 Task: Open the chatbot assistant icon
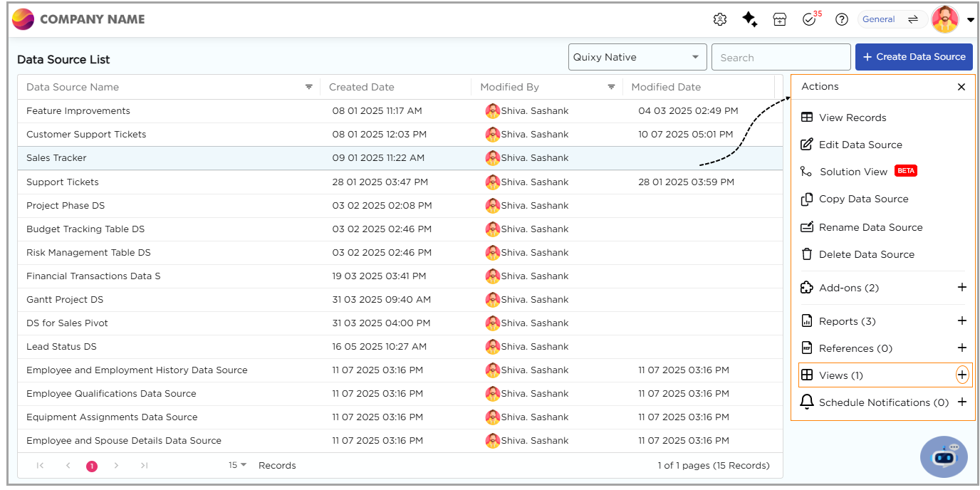(x=944, y=457)
